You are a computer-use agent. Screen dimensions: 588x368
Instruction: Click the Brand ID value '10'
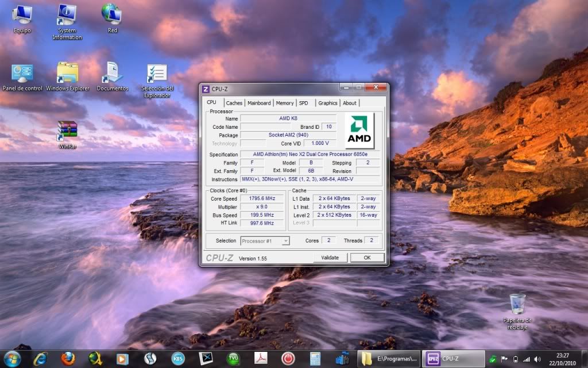pos(329,126)
